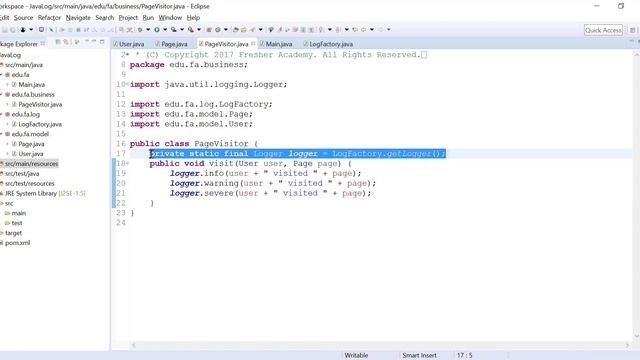Click the Search flashlight toolbar icon
The image size is (640, 360).
(252, 29)
